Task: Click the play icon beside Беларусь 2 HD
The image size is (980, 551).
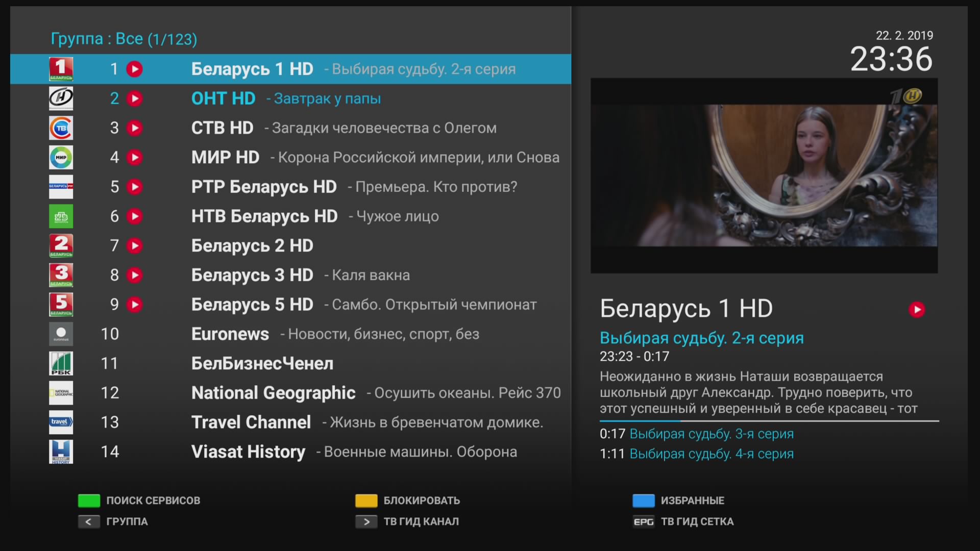Action: (x=135, y=246)
